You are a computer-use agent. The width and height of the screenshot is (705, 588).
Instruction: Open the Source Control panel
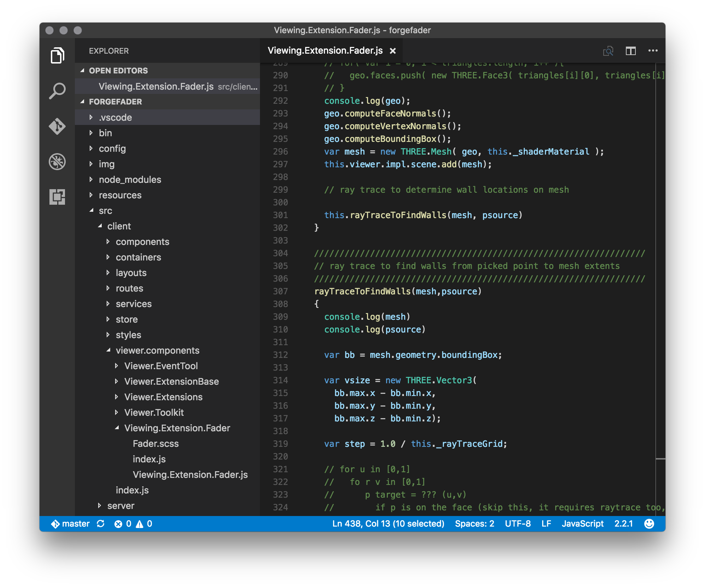pos(58,126)
